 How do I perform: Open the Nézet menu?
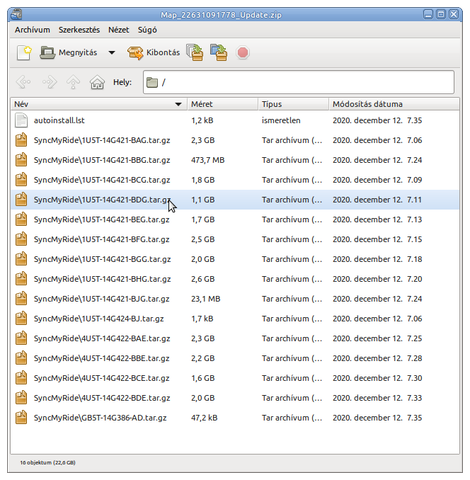coord(118,30)
